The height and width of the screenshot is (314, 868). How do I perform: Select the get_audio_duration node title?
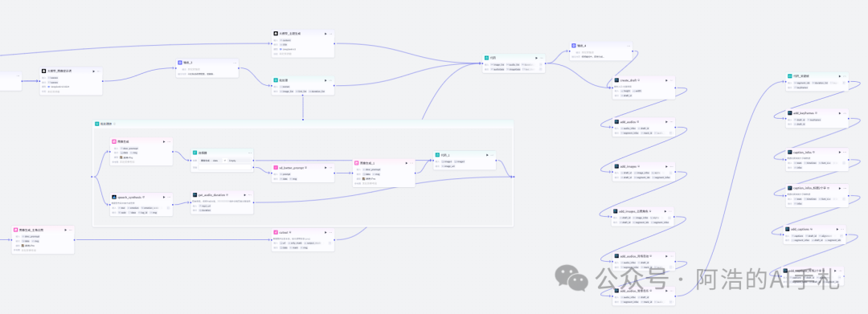211,194
